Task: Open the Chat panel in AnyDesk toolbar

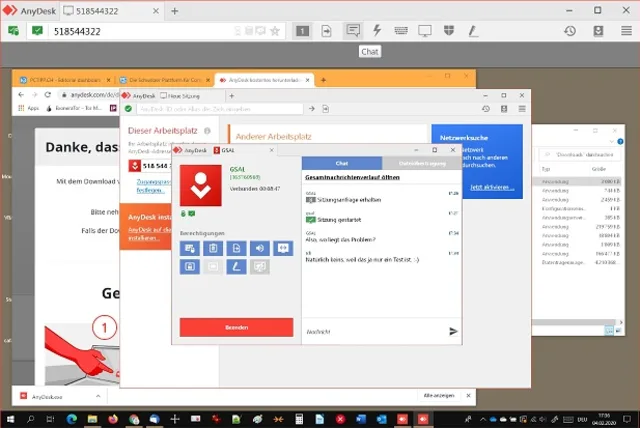Action: click(x=353, y=31)
